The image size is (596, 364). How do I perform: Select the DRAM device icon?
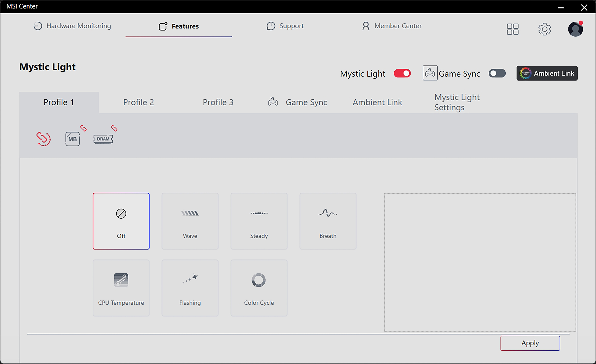(x=103, y=139)
